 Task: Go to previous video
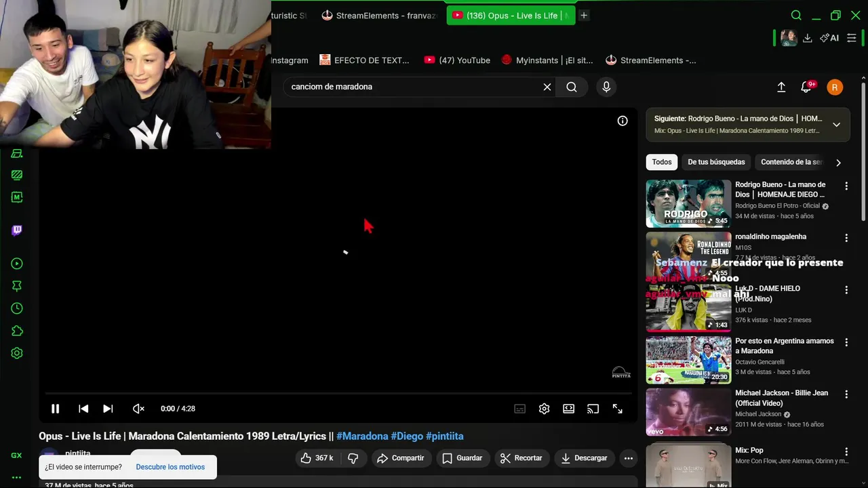83,409
